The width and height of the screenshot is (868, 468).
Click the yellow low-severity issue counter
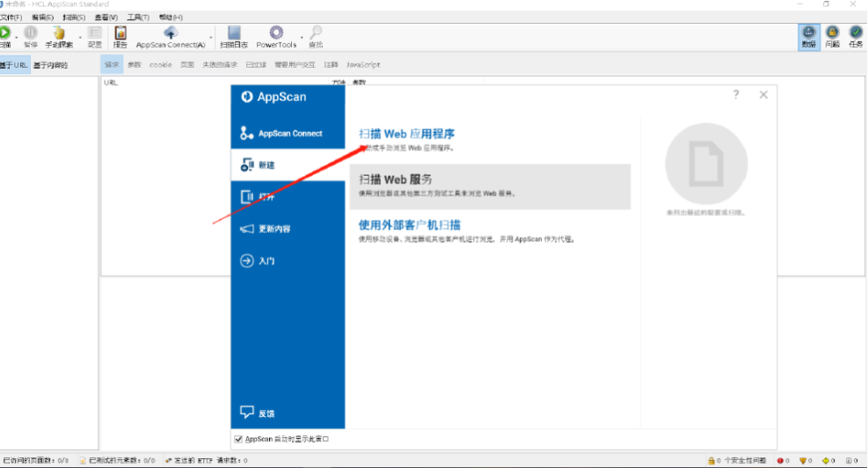click(x=828, y=461)
